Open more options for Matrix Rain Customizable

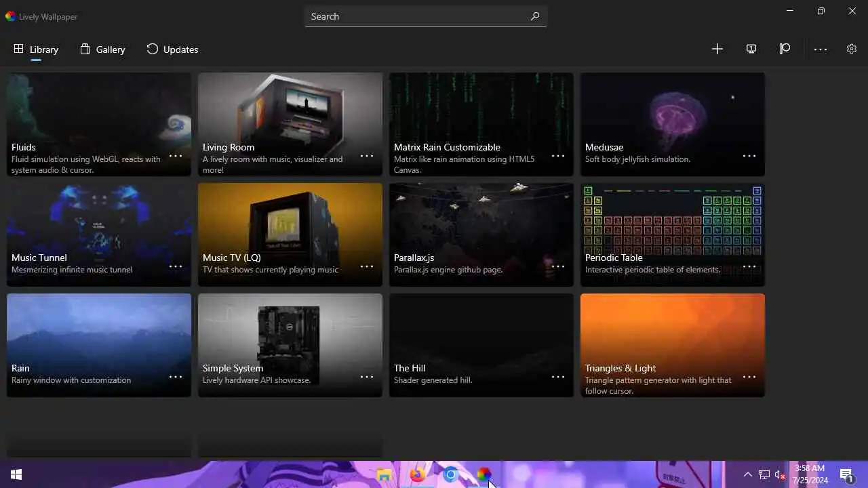pos(558,156)
